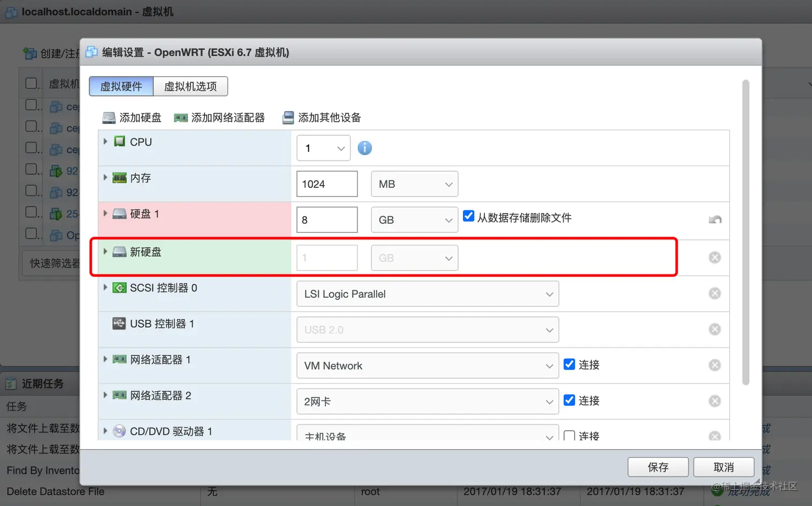Expand the CPU row
The image size is (812, 506).
pos(105,142)
